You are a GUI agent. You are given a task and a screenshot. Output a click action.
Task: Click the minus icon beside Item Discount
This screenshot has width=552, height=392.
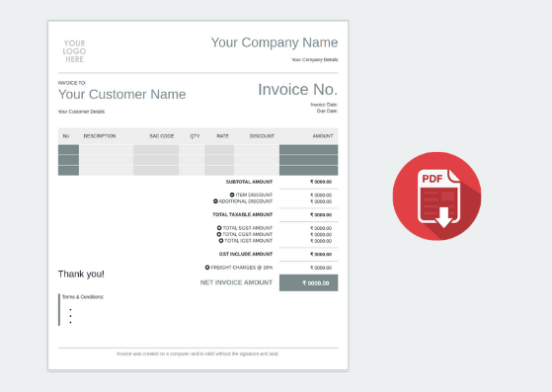point(232,195)
